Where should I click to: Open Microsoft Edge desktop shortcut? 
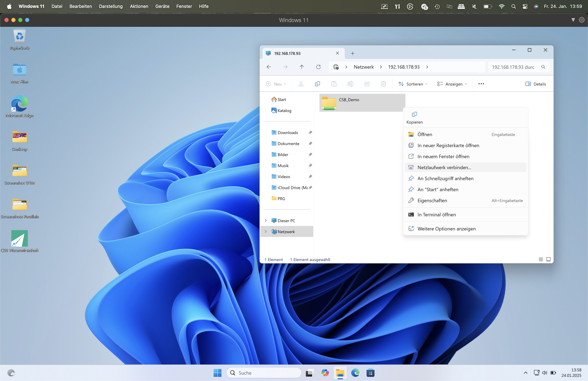point(20,107)
